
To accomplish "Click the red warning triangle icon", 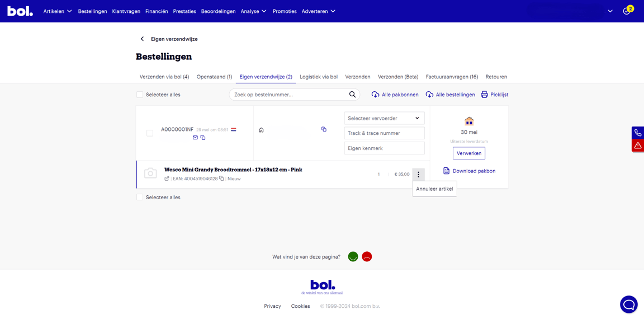I will click(x=637, y=145).
